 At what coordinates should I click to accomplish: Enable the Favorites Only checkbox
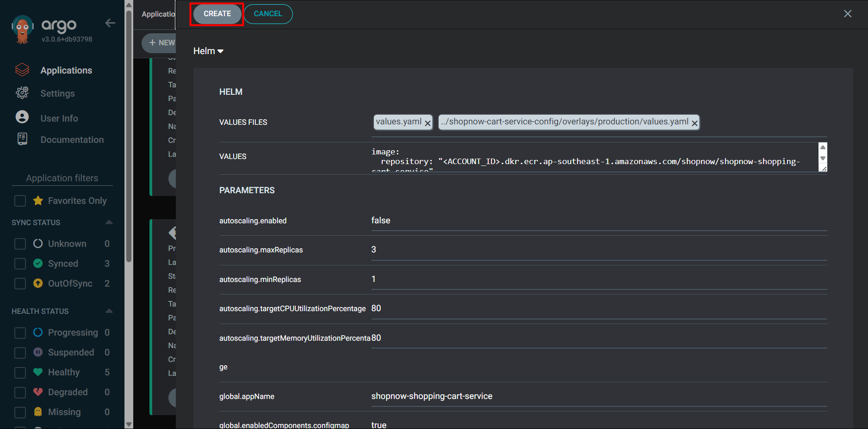pyautogui.click(x=20, y=201)
